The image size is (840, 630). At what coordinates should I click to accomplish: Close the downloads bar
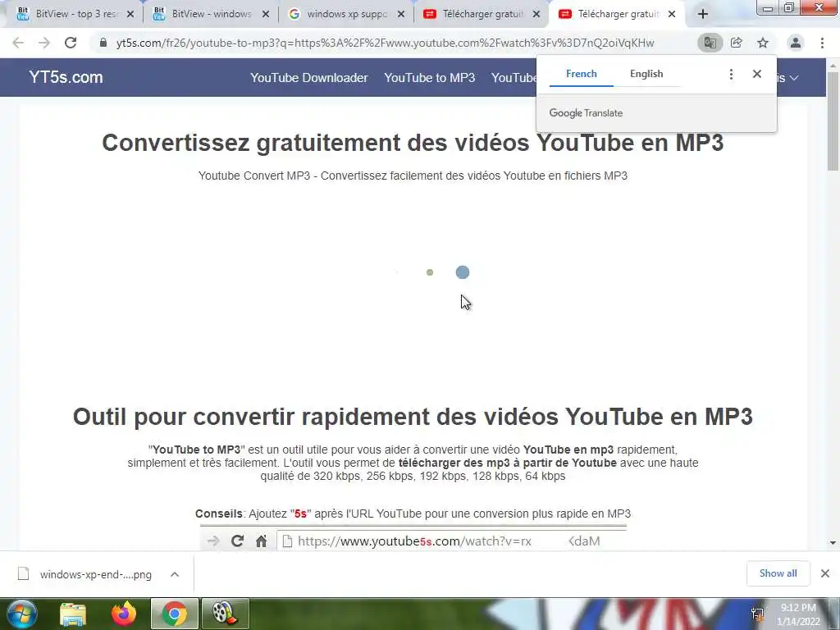point(825,573)
